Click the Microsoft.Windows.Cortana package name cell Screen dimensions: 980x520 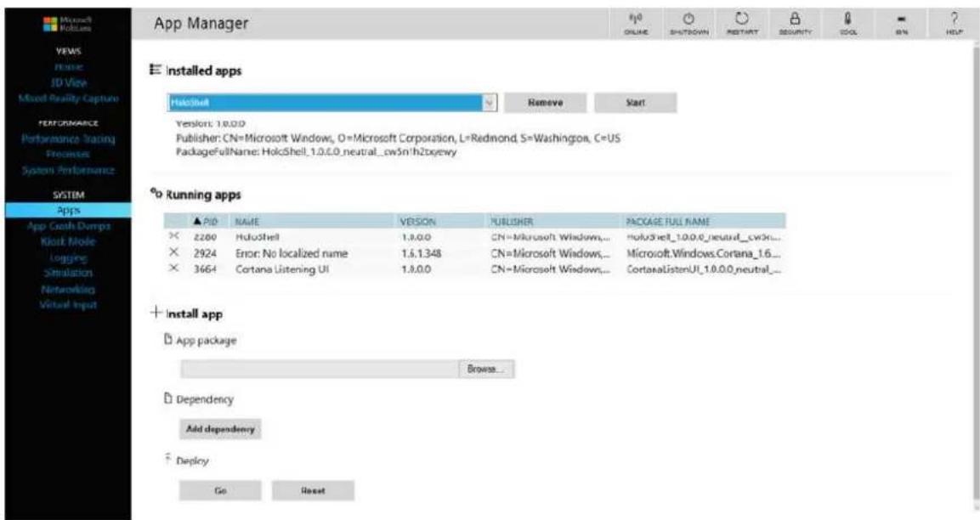pyautogui.click(x=704, y=253)
